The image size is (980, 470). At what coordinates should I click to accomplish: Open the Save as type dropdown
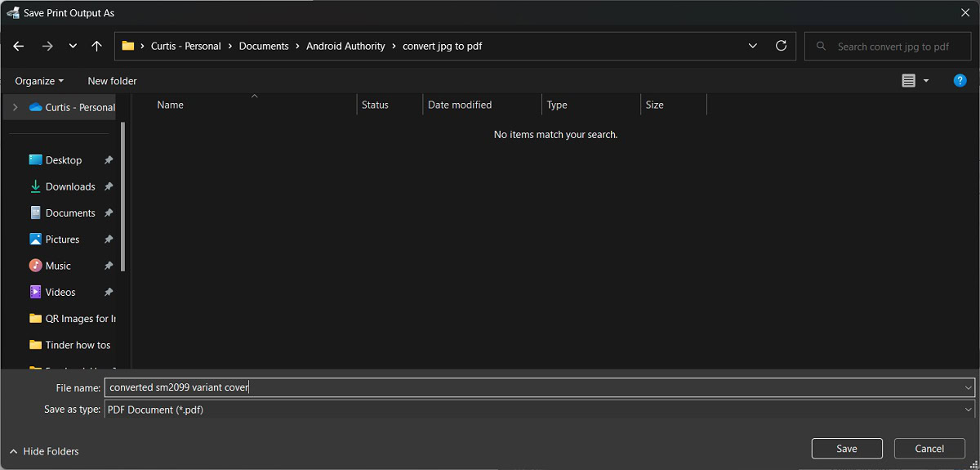click(x=969, y=410)
